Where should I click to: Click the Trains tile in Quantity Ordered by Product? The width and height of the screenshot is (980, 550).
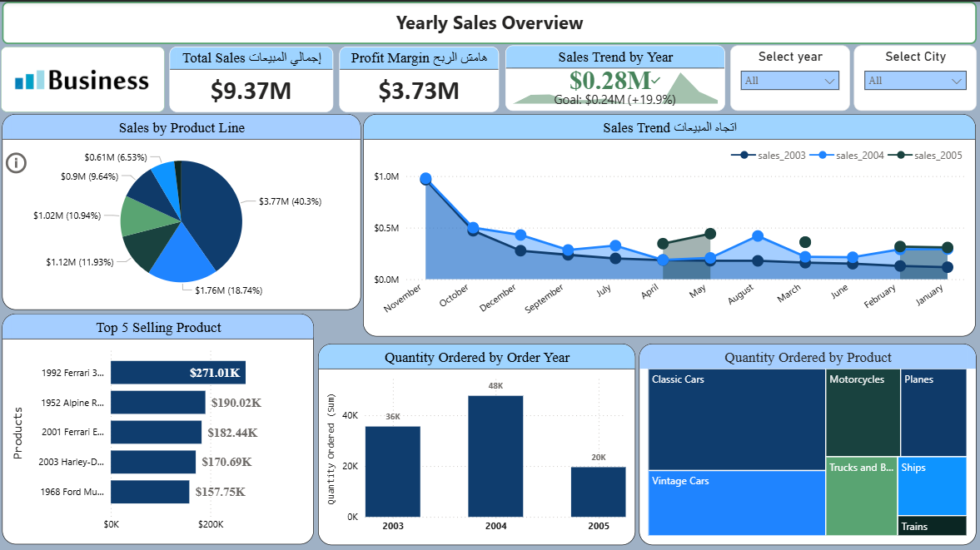[x=933, y=527]
